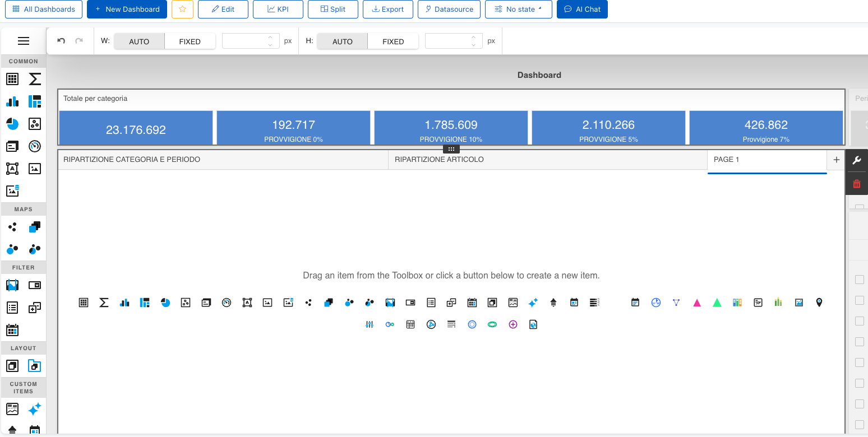
Task: Set the width mode to AUTO
Action: (139, 41)
